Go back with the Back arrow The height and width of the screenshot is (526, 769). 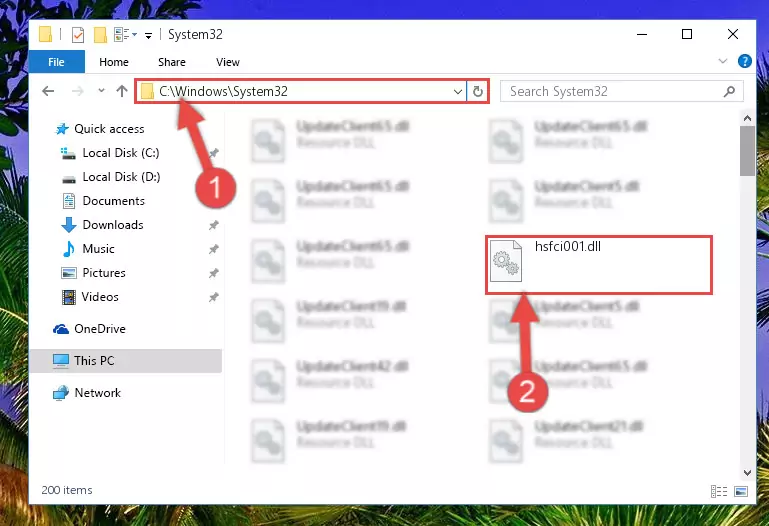[48, 91]
